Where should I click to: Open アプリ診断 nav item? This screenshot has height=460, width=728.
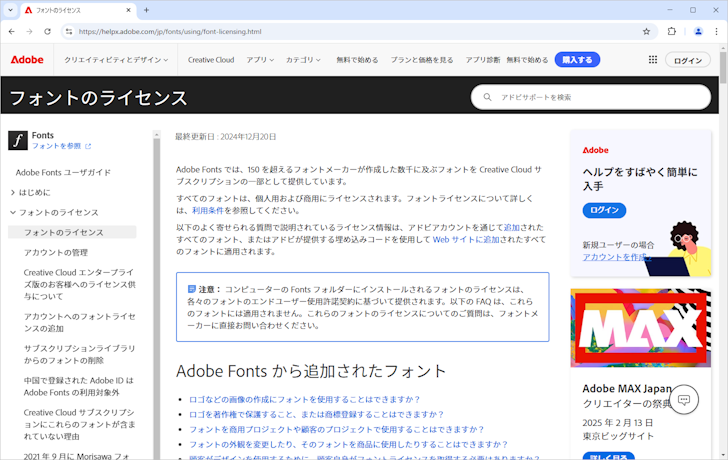(483, 60)
